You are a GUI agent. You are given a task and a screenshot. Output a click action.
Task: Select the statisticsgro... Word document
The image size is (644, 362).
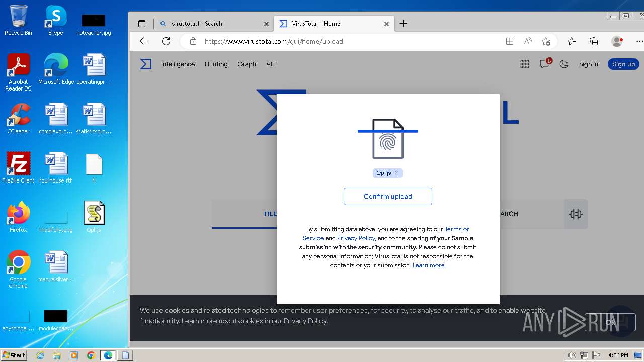[94, 119]
